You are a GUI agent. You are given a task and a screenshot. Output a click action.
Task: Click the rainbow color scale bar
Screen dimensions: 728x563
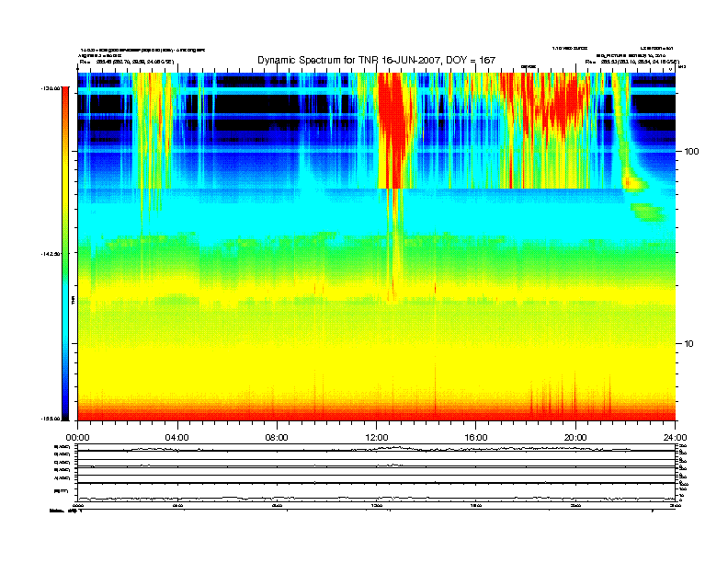tap(66, 253)
